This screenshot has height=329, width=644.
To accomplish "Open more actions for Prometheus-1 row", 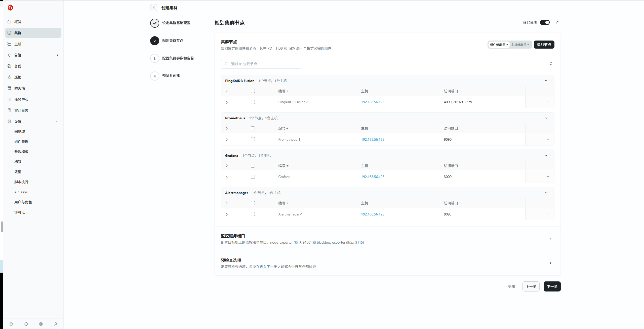I will [548, 139].
